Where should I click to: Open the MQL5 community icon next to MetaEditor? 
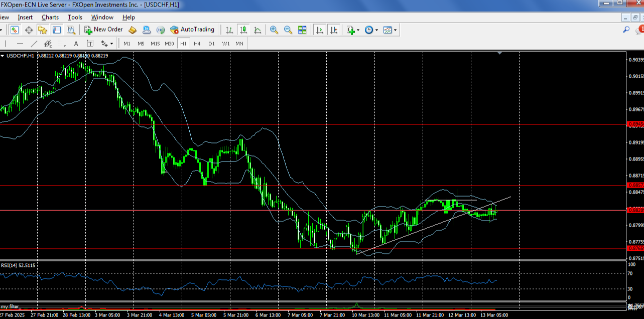(147, 30)
